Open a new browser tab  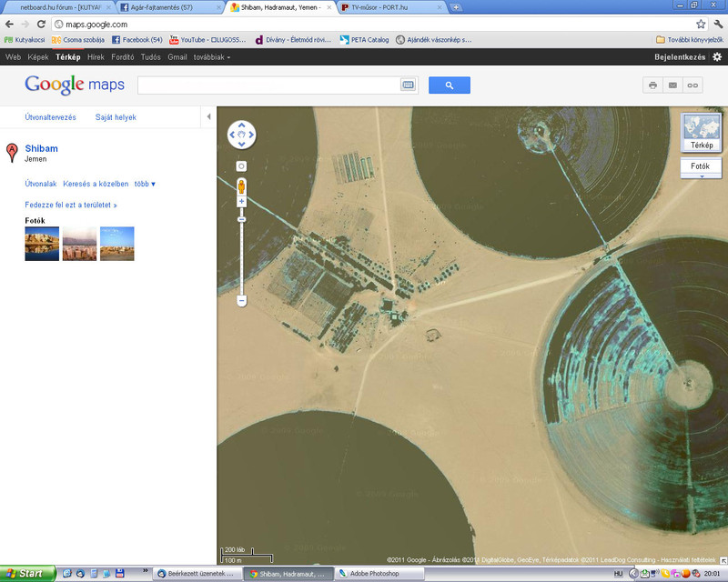456,7
